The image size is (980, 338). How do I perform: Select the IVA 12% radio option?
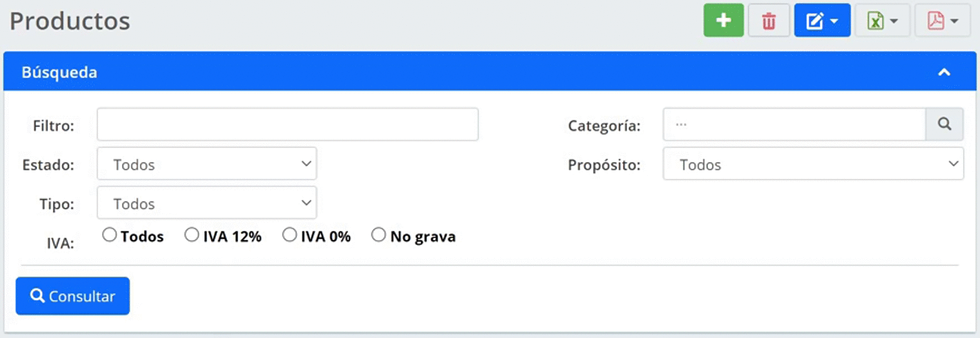[x=192, y=235]
